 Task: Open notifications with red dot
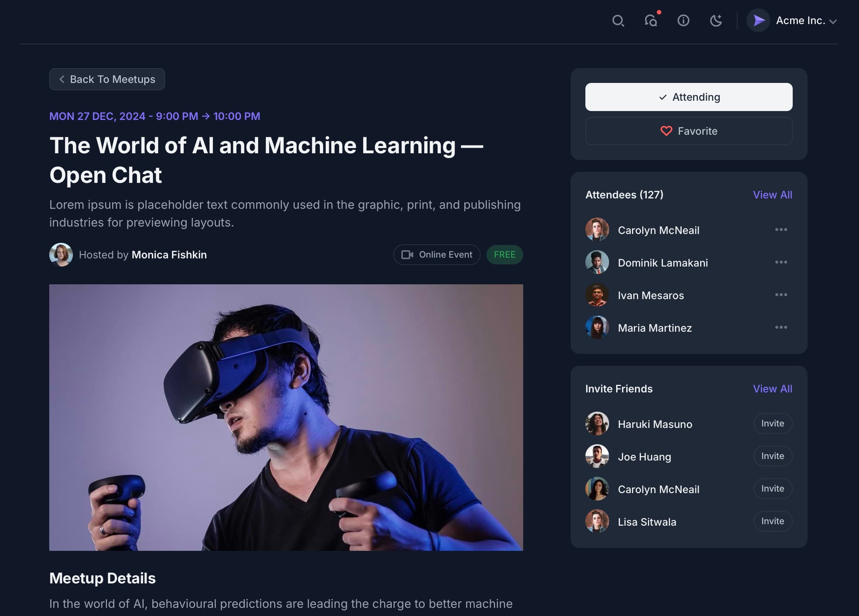click(x=651, y=20)
